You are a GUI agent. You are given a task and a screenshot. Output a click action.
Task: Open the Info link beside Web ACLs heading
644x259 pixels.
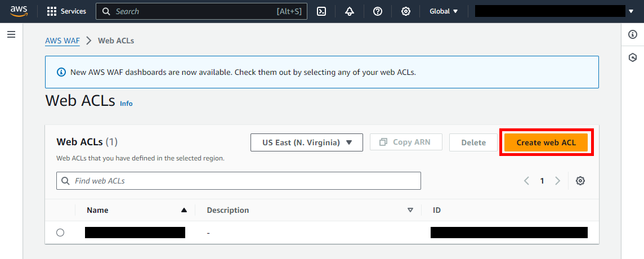pos(126,104)
